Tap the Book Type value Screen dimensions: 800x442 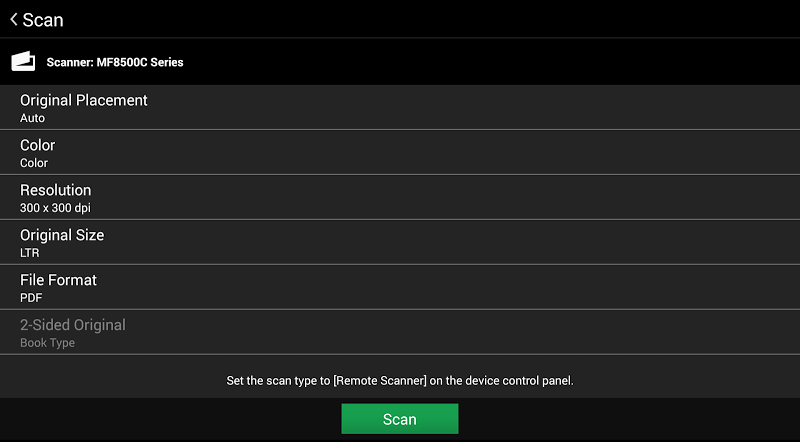point(47,343)
